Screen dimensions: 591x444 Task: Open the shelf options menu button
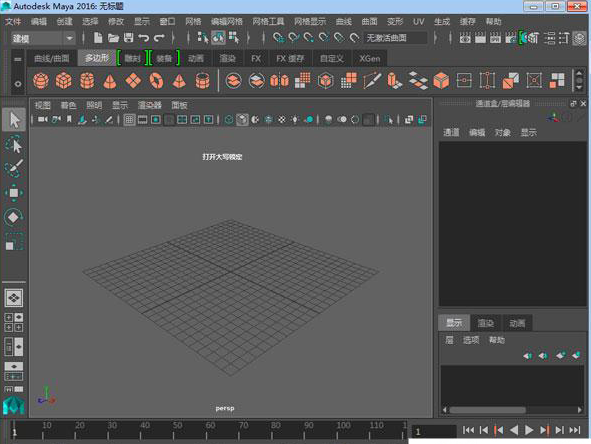coord(18,84)
